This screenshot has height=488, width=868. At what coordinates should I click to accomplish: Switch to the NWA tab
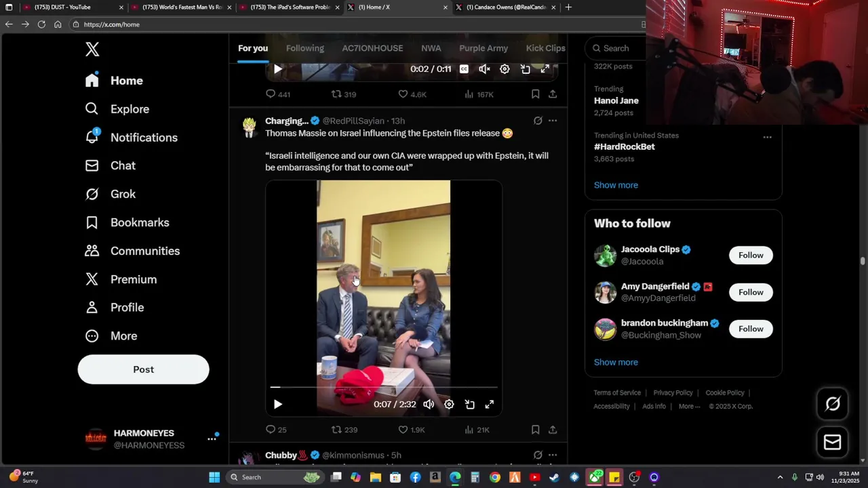coord(431,48)
